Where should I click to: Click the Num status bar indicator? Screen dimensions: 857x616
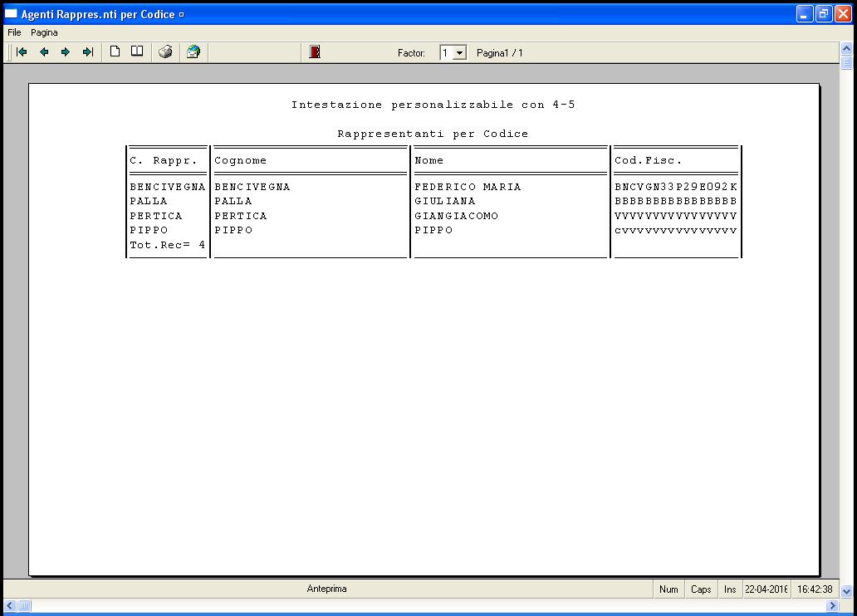coord(668,589)
